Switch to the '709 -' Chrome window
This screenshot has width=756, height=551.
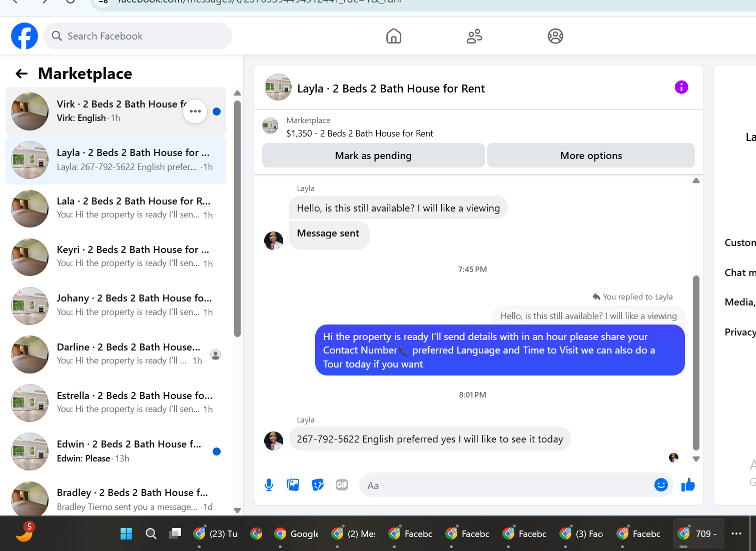pos(698,533)
